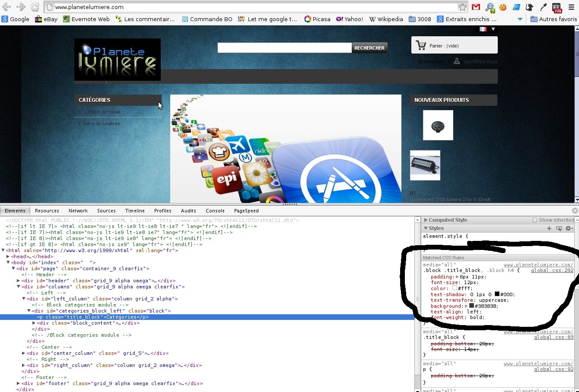Open the Wikipedia bookmark
579x392 pixels.
tap(386, 19)
